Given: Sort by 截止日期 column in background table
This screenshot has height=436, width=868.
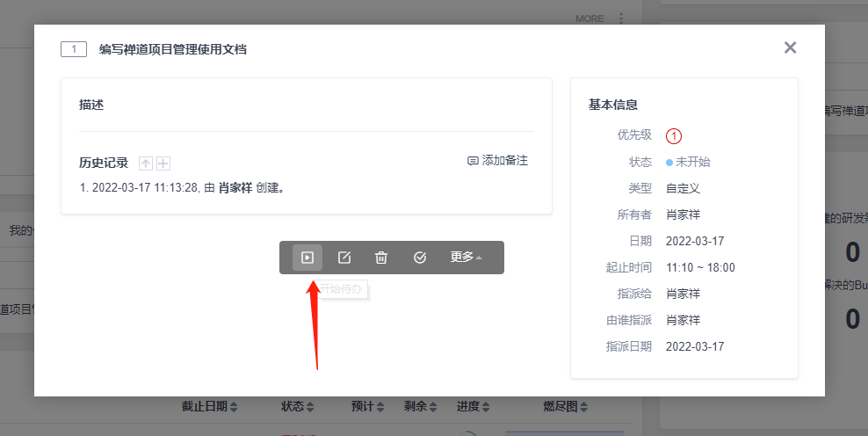Looking at the screenshot, I should [x=209, y=407].
